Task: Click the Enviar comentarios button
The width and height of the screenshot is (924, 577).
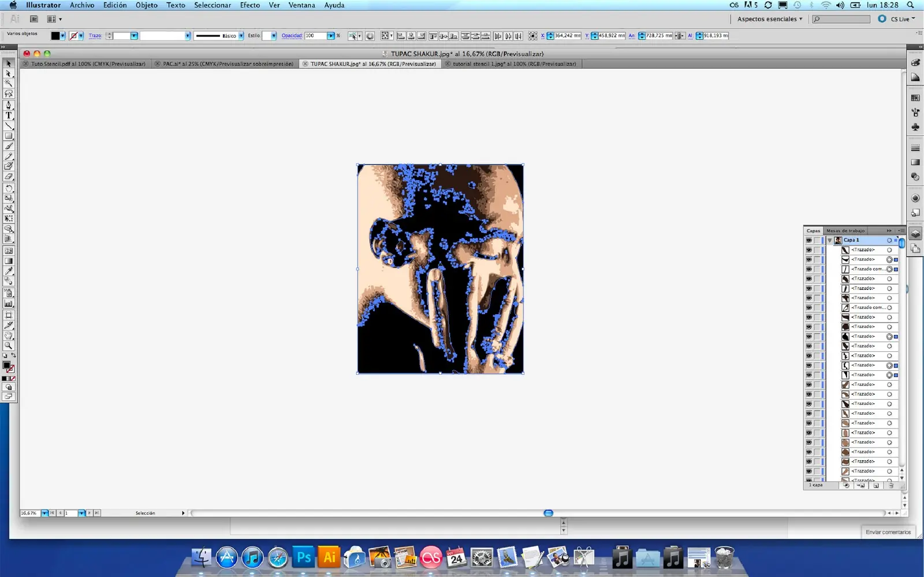Action: click(888, 532)
